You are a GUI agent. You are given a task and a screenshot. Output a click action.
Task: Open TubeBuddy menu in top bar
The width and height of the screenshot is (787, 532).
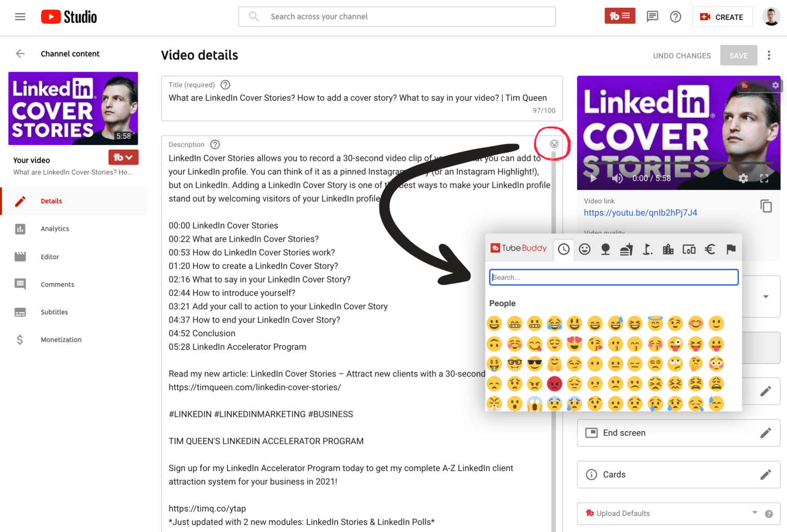(620, 16)
